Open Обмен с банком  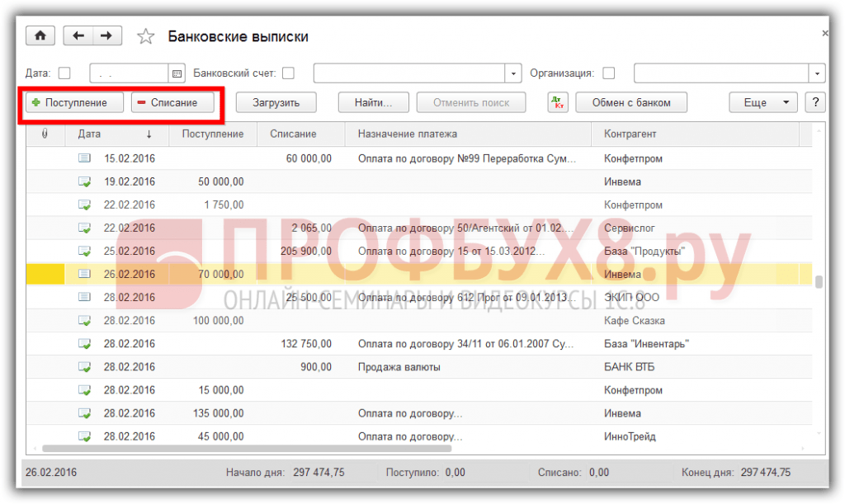(631, 102)
